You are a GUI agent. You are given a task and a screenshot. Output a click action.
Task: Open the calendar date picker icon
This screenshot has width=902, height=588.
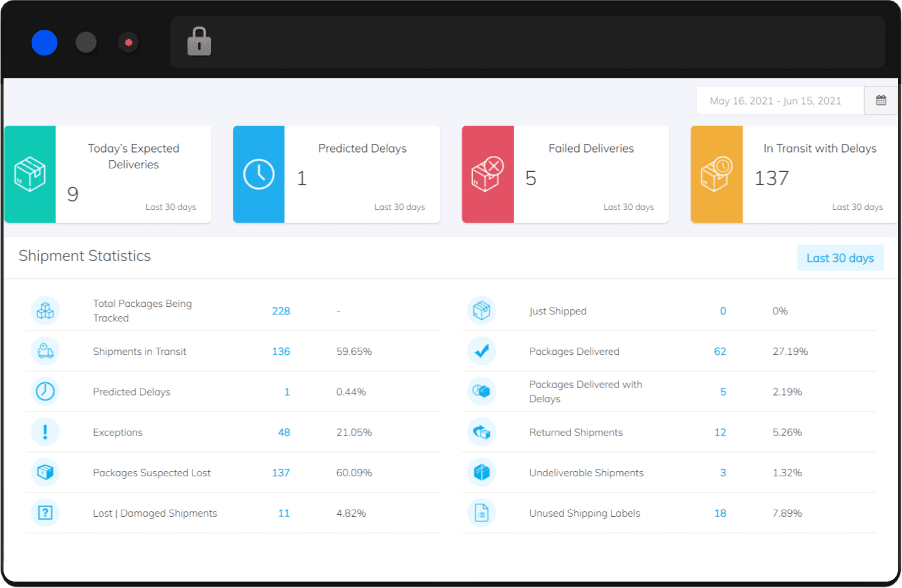(880, 101)
